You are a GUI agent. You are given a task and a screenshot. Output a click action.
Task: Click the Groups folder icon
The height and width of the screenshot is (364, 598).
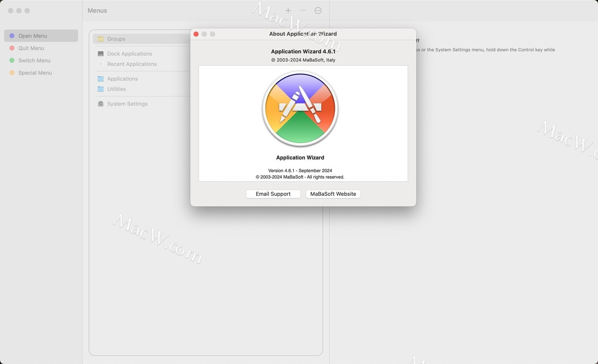[x=101, y=39]
